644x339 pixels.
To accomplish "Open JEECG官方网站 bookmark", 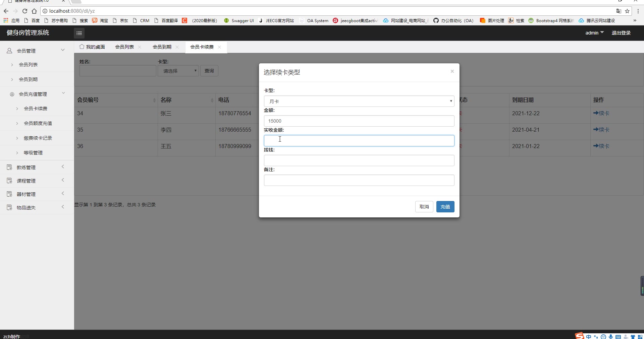I will tap(276, 20).
